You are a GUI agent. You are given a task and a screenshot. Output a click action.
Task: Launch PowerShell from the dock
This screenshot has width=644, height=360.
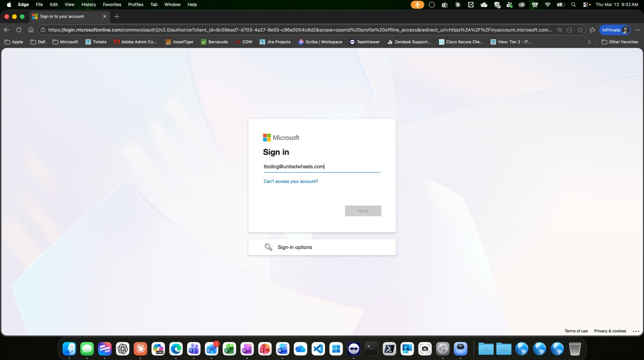point(389,349)
